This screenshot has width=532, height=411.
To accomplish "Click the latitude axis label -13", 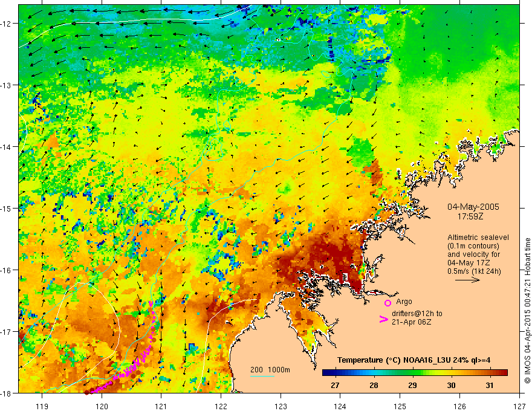I will [x=5, y=85].
